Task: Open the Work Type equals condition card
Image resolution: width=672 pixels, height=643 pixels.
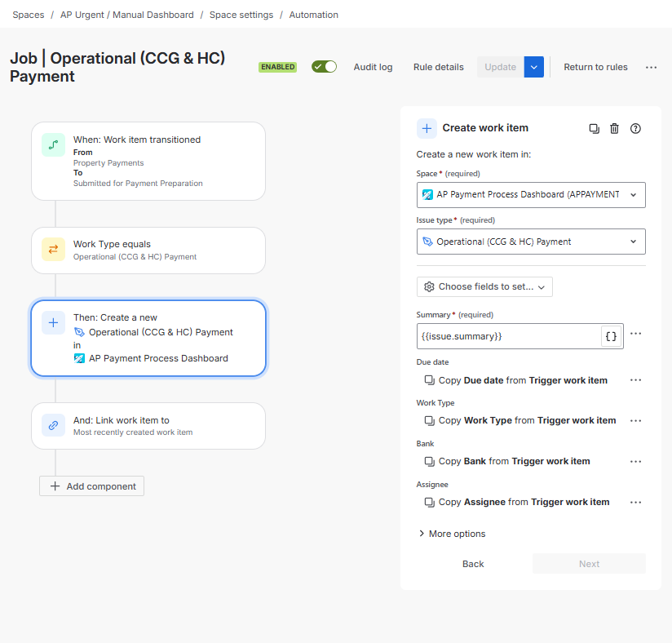Action: tap(148, 251)
